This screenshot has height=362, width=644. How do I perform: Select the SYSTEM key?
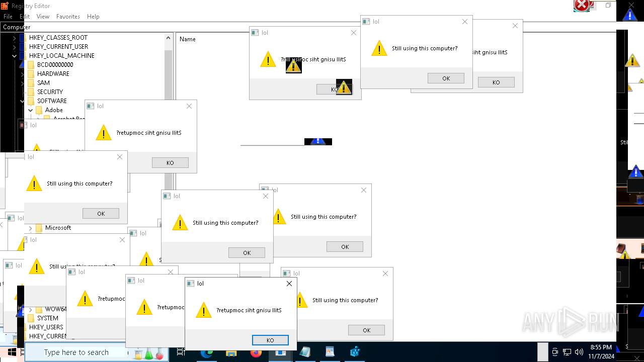tap(48, 318)
